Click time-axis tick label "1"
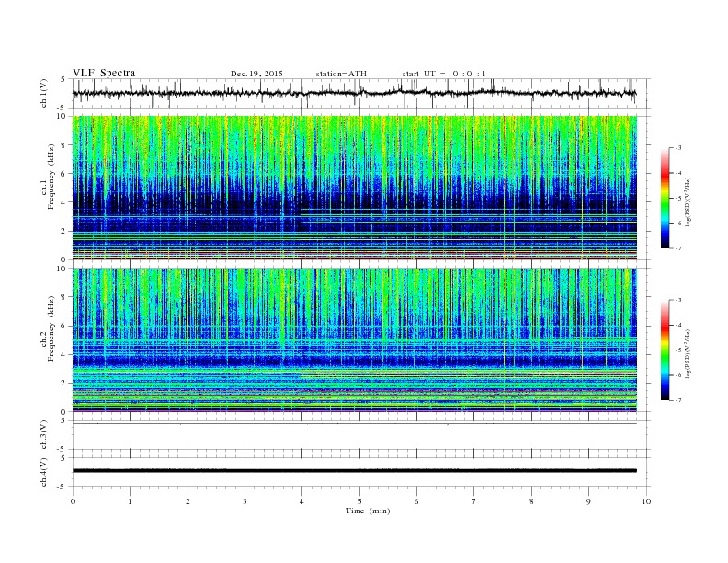 point(130,501)
